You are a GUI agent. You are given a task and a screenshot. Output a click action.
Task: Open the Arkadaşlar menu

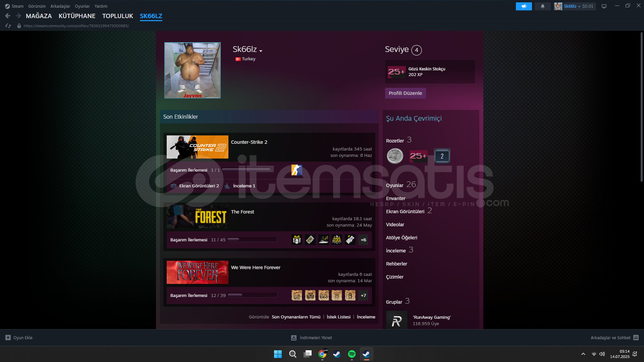click(60, 6)
